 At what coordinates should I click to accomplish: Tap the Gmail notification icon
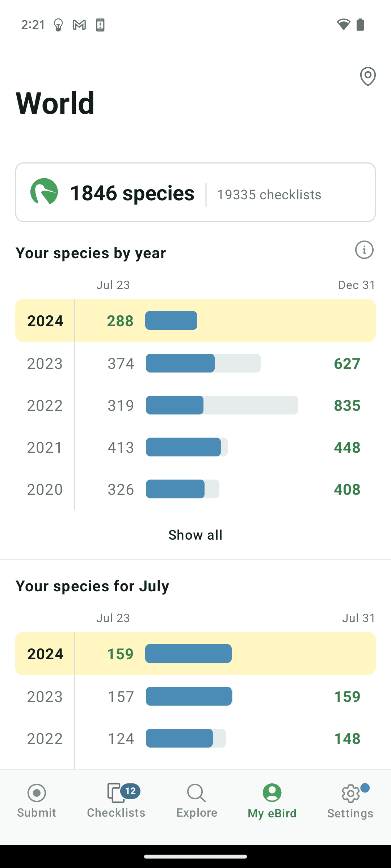tap(79, 25)
